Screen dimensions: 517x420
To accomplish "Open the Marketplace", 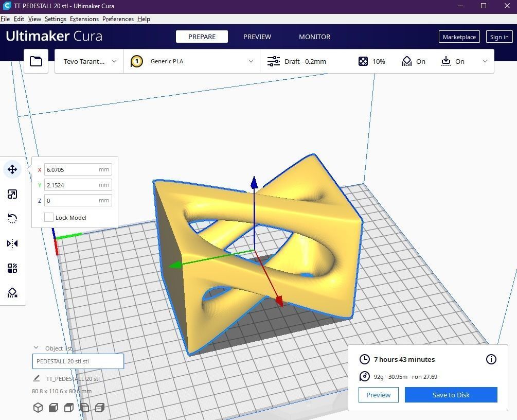I will pyautogui.click(x=459, y=37).
